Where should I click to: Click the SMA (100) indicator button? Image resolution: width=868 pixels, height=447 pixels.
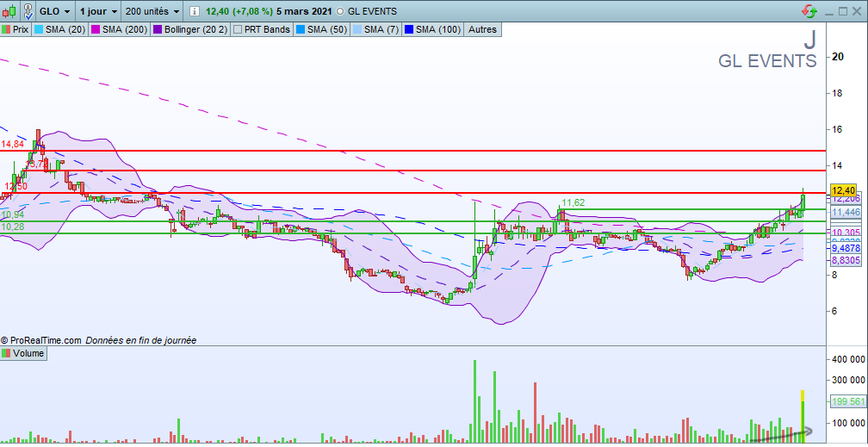(433, 29)
